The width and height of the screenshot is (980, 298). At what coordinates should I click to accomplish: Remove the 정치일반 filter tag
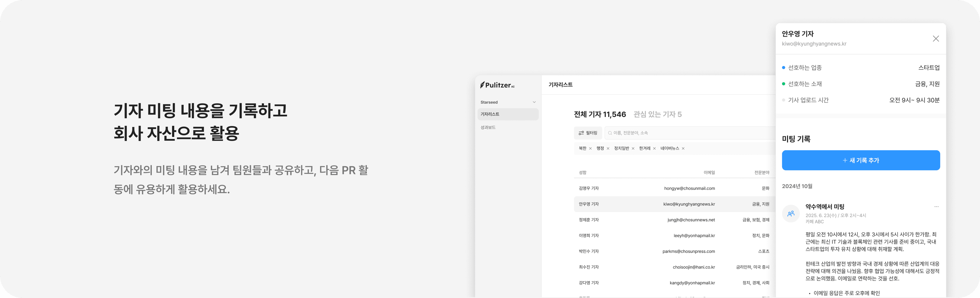(x=633, y=149)
